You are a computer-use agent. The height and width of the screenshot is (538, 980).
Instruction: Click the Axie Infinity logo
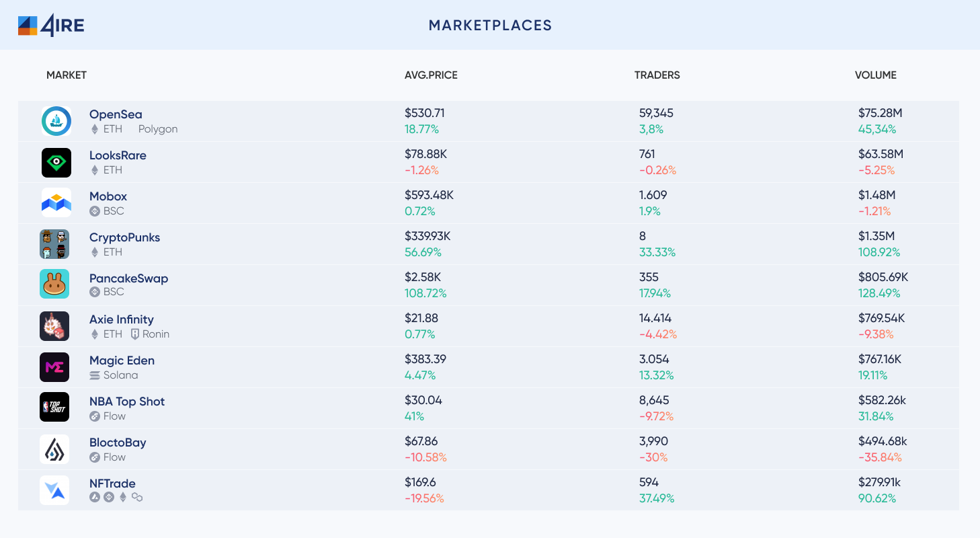tap(54, 326)
